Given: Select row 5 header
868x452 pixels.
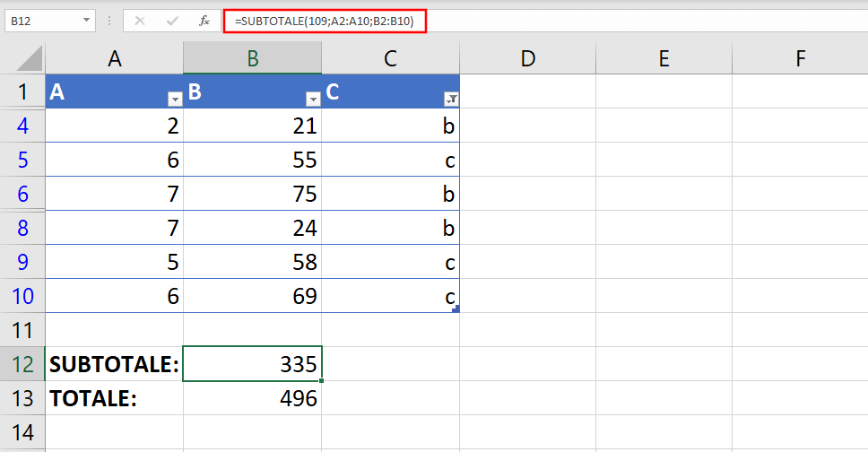Looking at the screenshot, I should pyautogui.click(x=22, y=160).
